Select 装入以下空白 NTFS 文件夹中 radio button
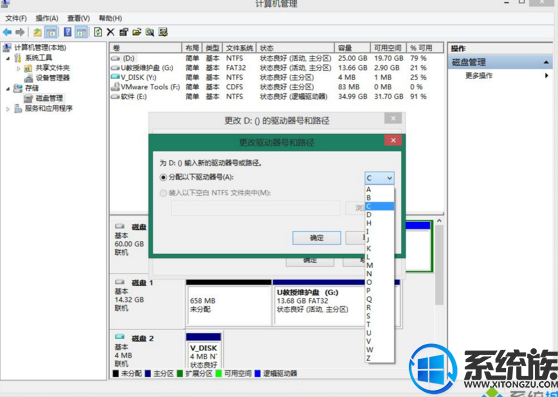Image resolution: width=558 pixels, height=397 pixels. tap(163, 193)
